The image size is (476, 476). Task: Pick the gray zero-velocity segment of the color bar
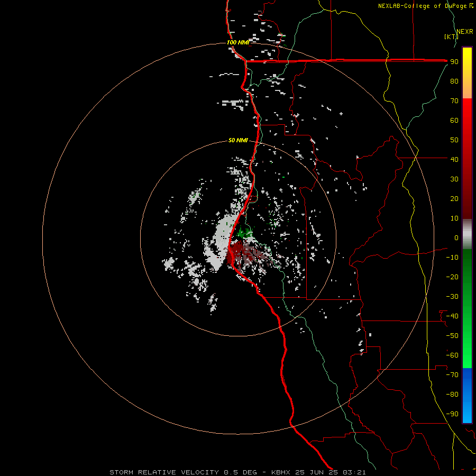(x=467, y=234)
